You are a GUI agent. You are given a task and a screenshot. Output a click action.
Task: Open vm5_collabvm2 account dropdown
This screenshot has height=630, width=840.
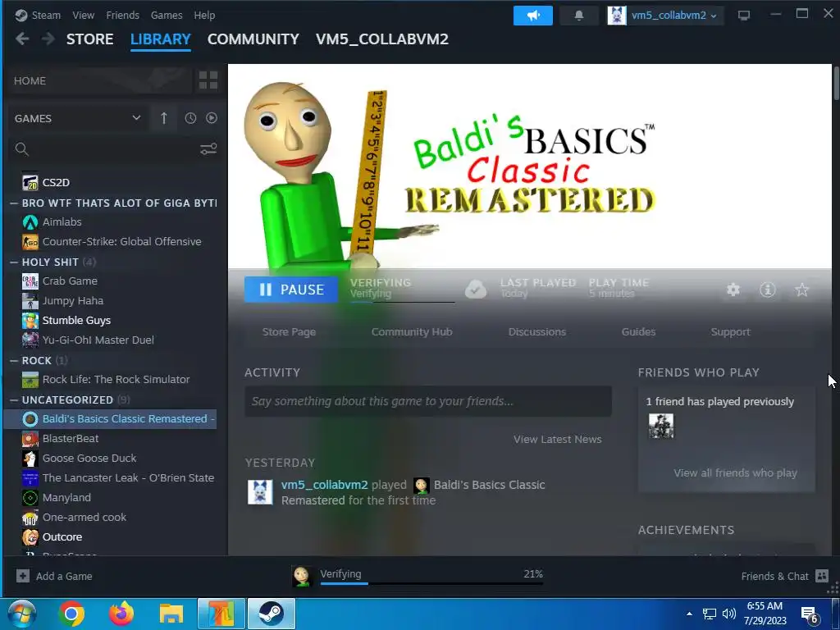click(664, 16)
